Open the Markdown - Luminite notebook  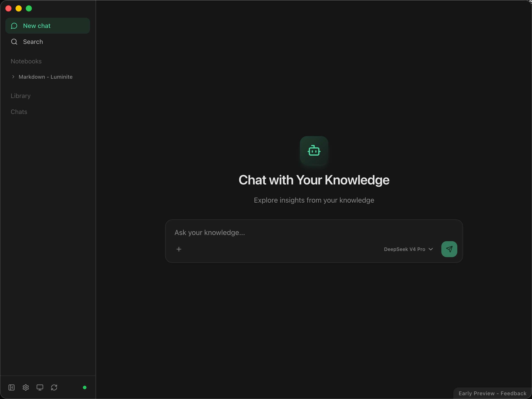[x=45, y=77]
